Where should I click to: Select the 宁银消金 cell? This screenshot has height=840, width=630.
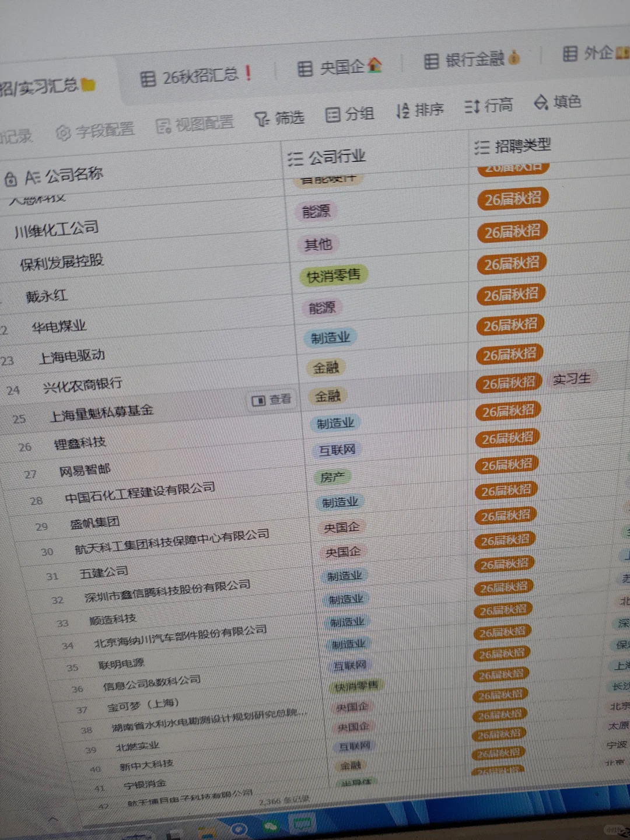145,785
